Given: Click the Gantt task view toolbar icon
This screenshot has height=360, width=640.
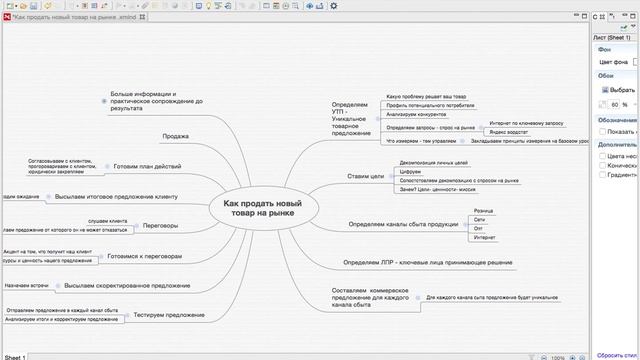Looking at the screenshot, I should (218, 6).
